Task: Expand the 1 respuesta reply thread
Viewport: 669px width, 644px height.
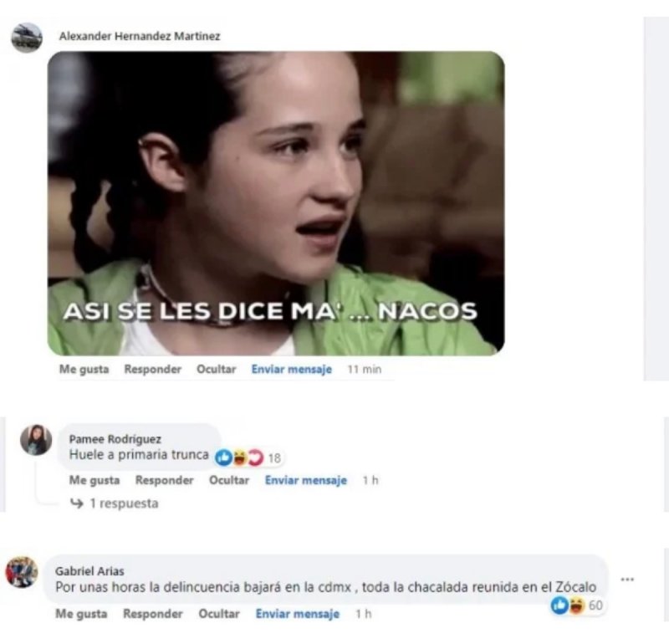Action: [115, 503]
